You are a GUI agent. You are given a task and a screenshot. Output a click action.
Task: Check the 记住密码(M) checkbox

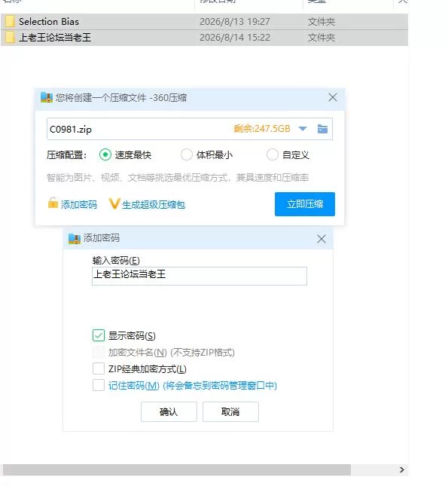coord(99,385)
